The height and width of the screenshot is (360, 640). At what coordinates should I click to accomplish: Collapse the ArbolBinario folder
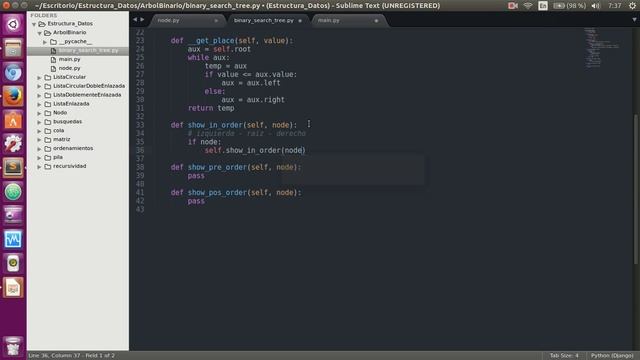coord(40,33)
